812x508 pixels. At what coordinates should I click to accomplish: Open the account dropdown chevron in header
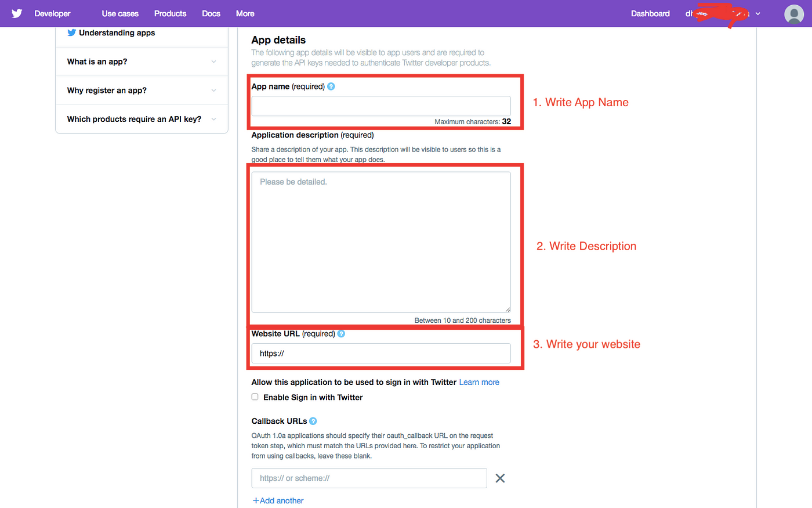pos(757,14)
